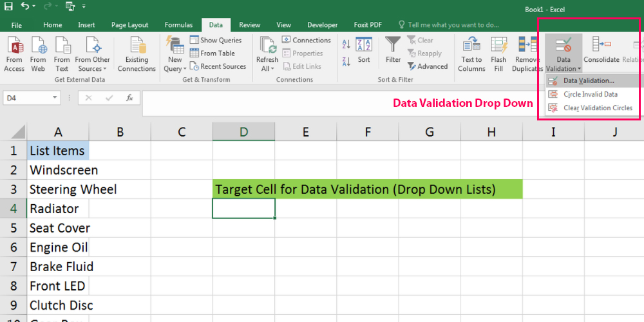
Task: Open the Page Layout tab
Action: tap(129, 25)
